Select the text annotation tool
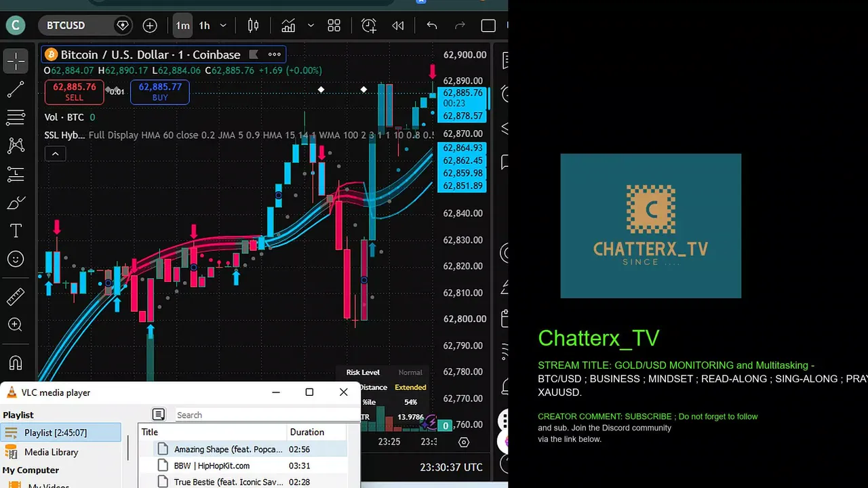This screenshot has width=868, height=488. click(x=16, y=230)
